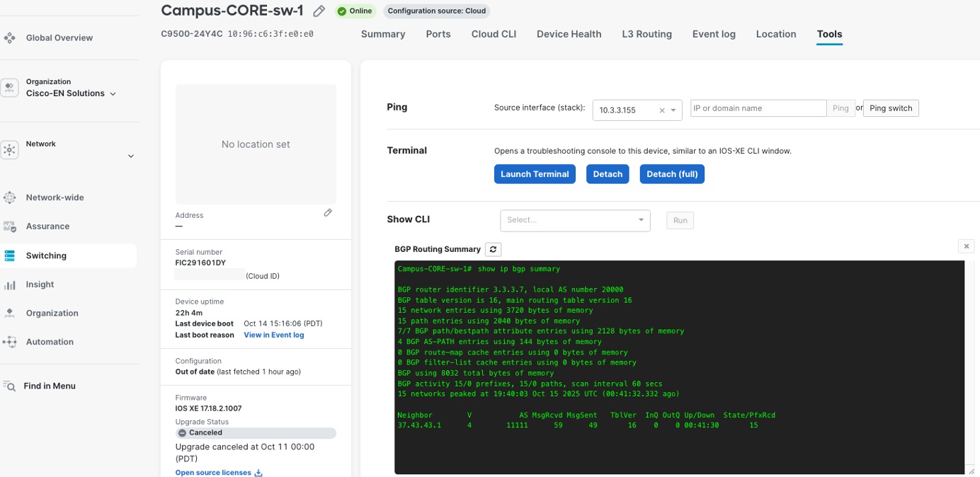Image resolution: width=980 pixels, height=477 pixels.
Task: Switch to the Ports tab
Action: (438, 34)
